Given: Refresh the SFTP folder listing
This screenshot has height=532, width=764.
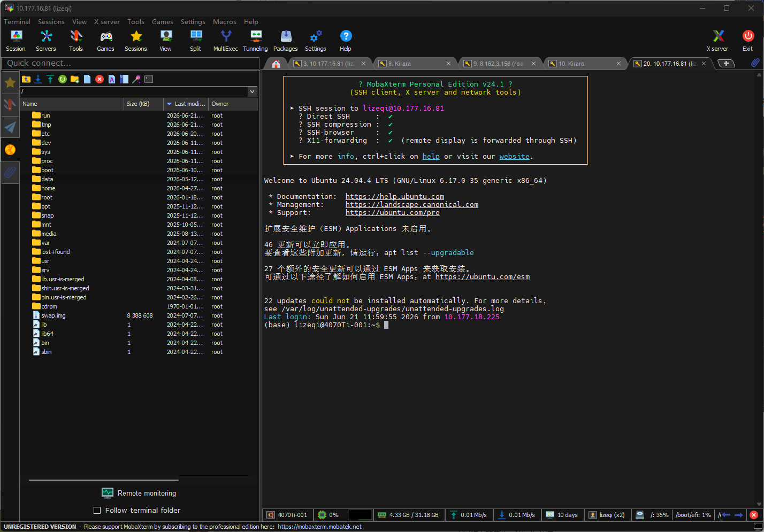Looking at the screenshot, I should 63,79.
